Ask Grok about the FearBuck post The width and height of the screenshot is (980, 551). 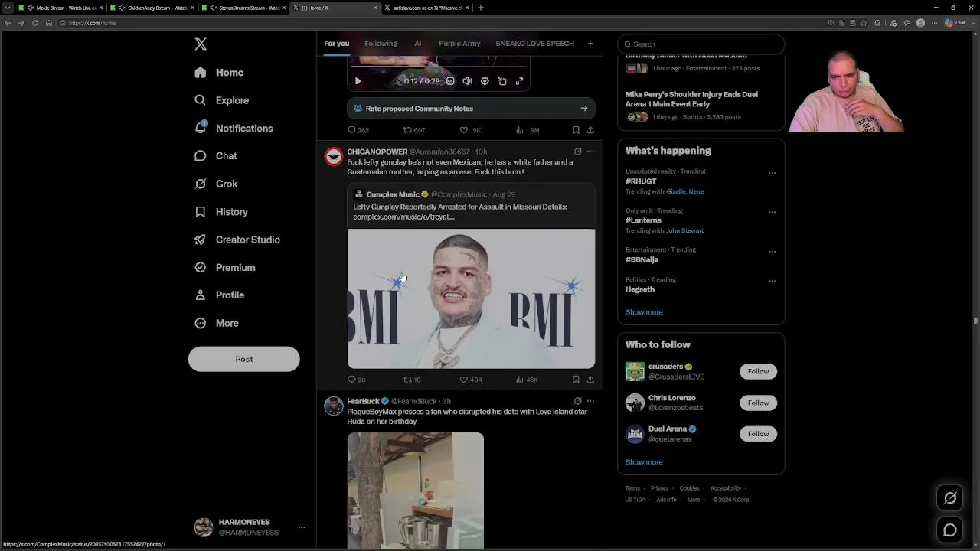578,401
